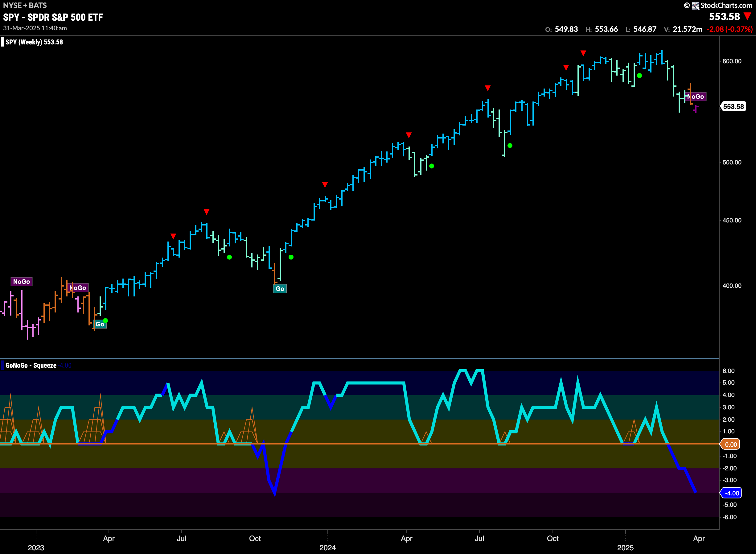Click the -6.00 oscillator axis label
The image size is (756, 554).
[729, 517]
